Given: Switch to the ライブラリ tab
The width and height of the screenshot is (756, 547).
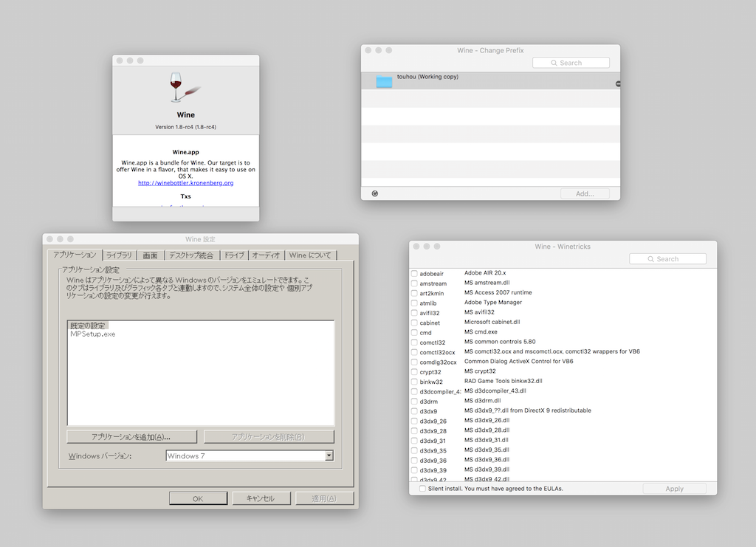Looking at the screenshot, I should pos(119,255).
